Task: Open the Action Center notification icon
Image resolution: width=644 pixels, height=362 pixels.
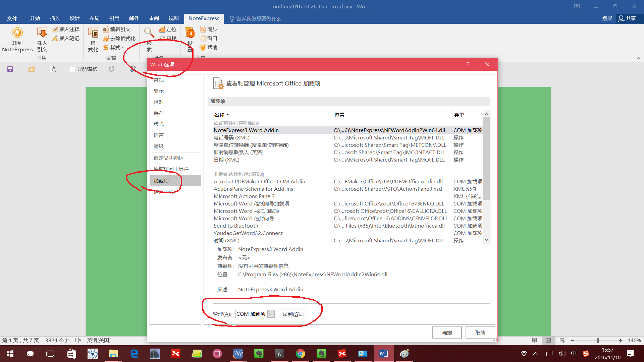Action: coord(630,354)
